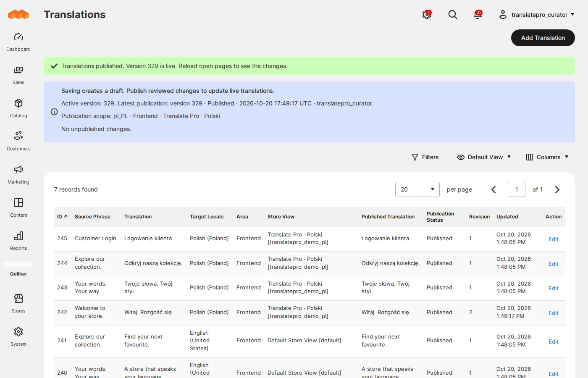Click 'Published' status in row 242
Screen dimensions: 588x378
[439, 312]
